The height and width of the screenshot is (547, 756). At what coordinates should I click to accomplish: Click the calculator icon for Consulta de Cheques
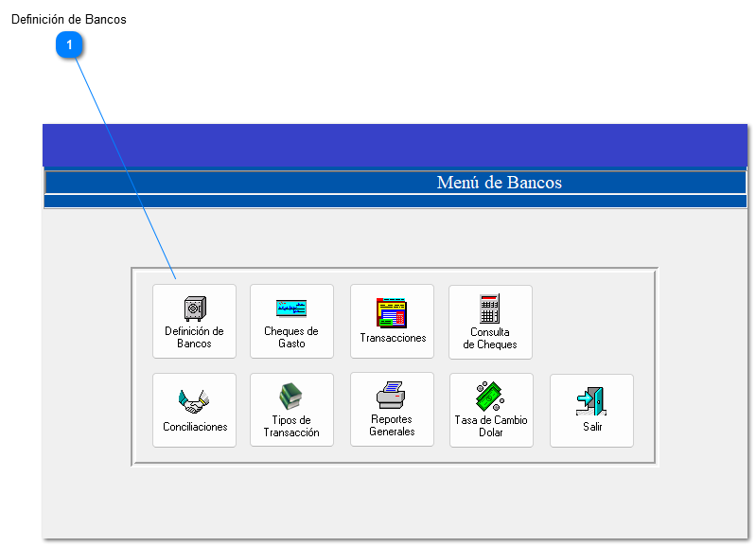pyautogui.click(x=489, y=309)
